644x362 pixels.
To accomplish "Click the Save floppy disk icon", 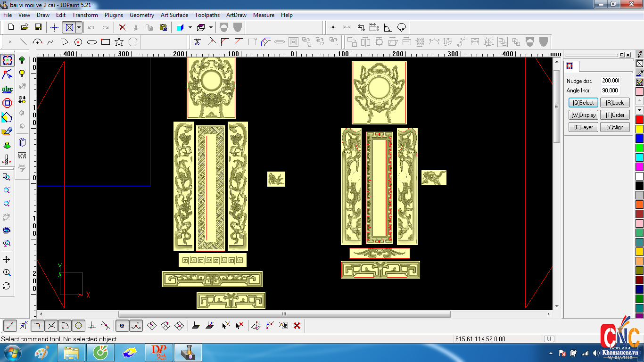I will pos(38,27).
